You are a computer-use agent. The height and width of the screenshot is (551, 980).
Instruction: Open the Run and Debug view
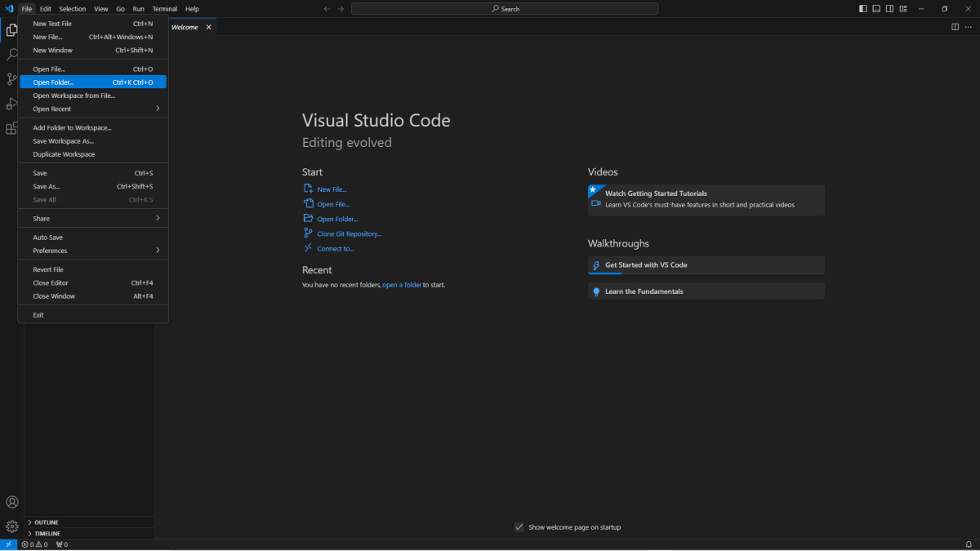[x=11, y=104]
